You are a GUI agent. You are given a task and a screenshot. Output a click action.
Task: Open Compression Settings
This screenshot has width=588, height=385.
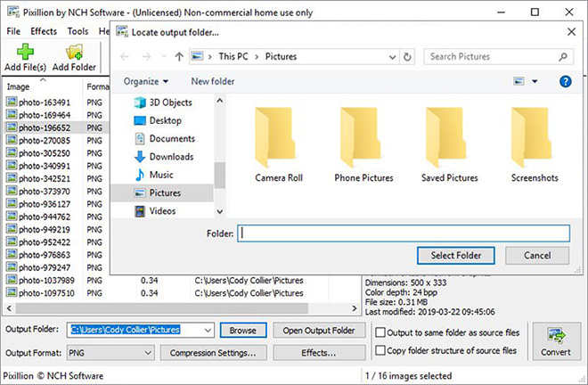click(x=213, y=353)
